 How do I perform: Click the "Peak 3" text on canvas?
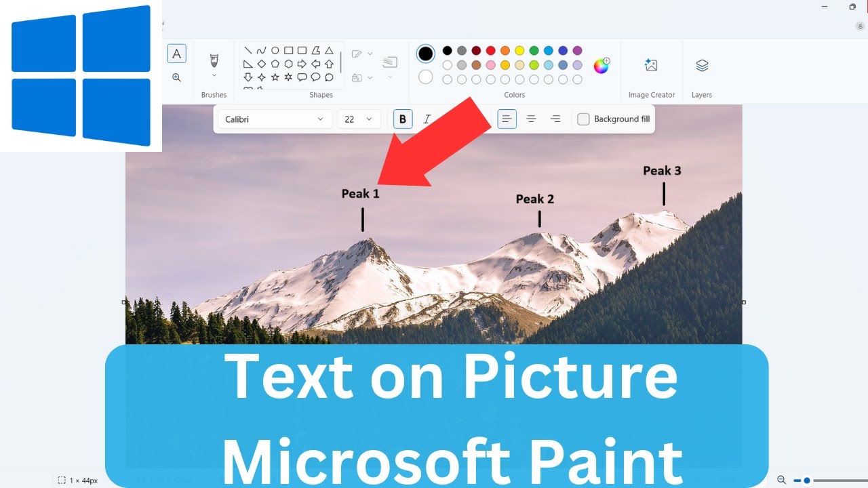click(662, 171)
